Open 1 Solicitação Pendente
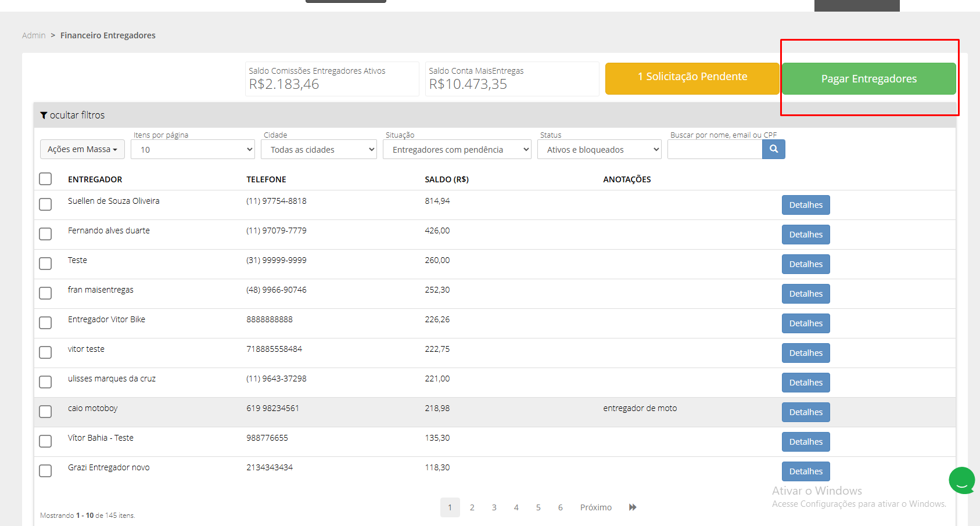980x526 pixels. pos(692,78)
